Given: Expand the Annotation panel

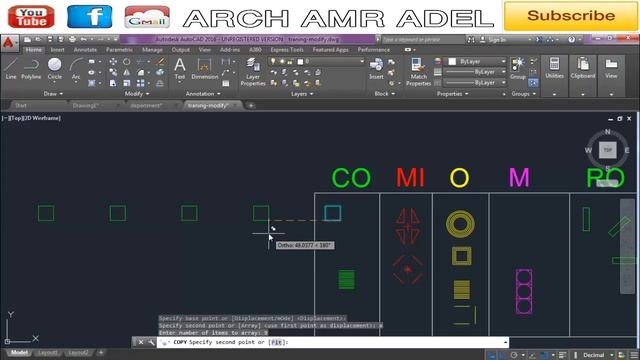Looking at the screenshot, I should click(203, 94).
